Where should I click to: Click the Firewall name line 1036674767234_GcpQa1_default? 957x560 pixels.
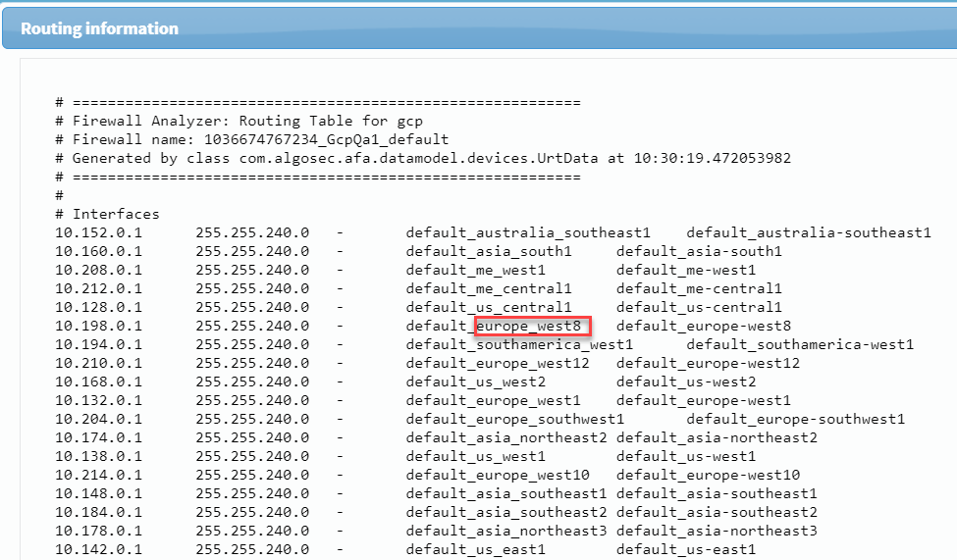(260, 139)
